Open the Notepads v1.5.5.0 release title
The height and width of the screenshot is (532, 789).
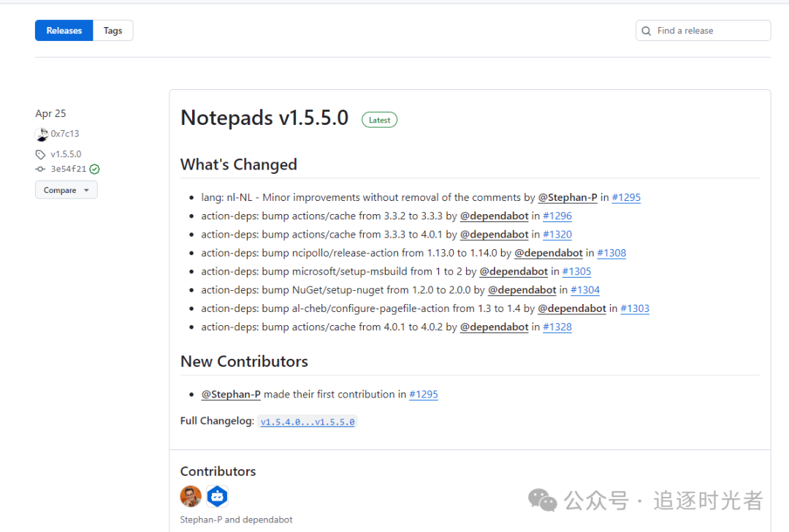(264, 118)
